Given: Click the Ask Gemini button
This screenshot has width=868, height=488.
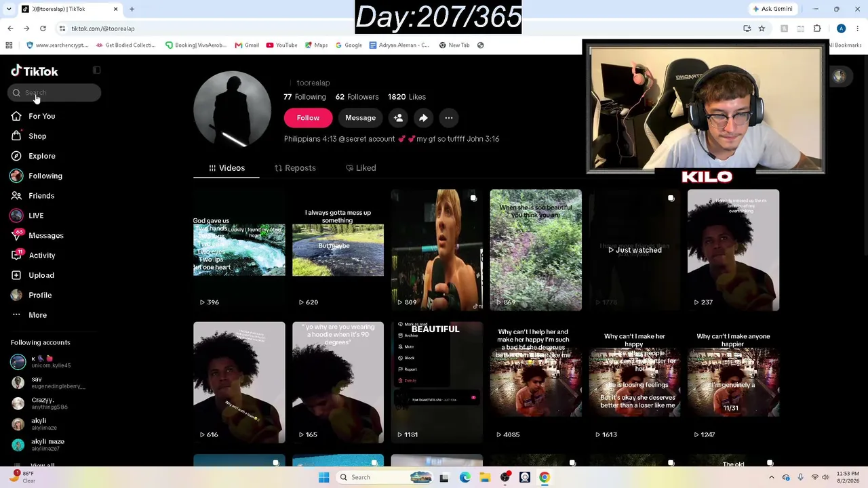Looking at the screenshot, I should pyautogui.click(x=772, y=9).
